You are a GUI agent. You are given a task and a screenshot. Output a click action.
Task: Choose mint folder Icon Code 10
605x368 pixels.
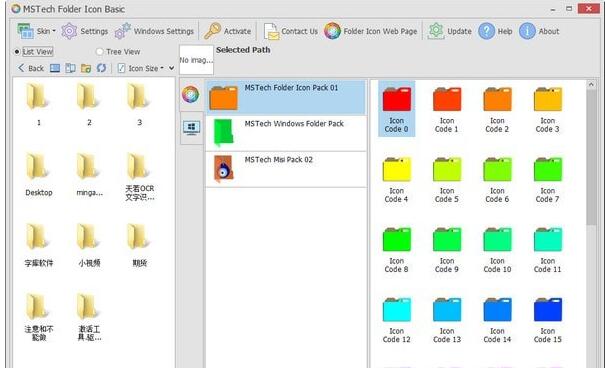point(497,250)
